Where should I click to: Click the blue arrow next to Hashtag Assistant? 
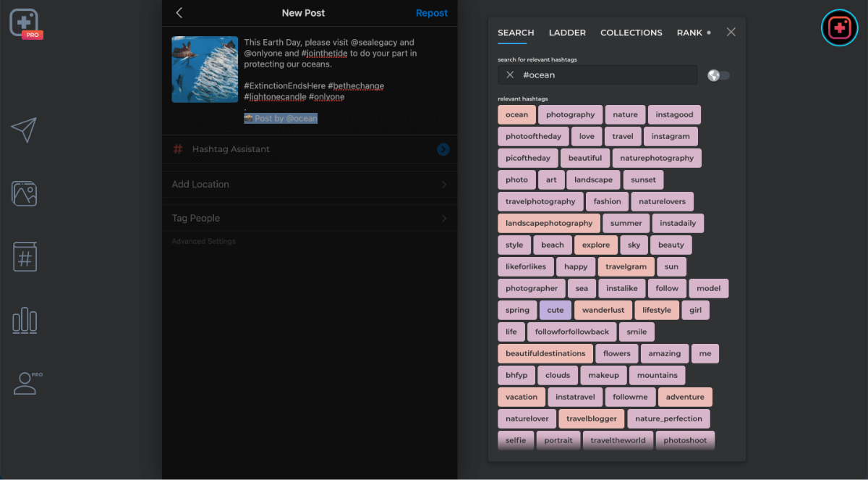point(443,149)
